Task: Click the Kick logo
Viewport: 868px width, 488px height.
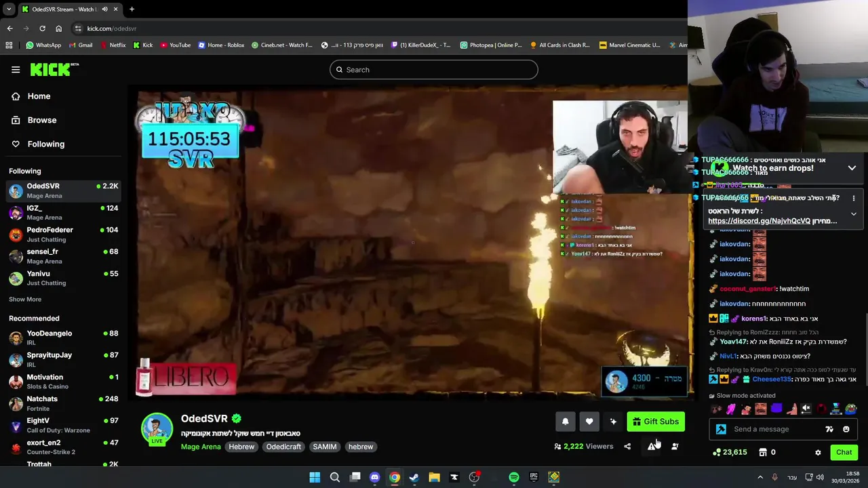Action: (x=54, y=69)
